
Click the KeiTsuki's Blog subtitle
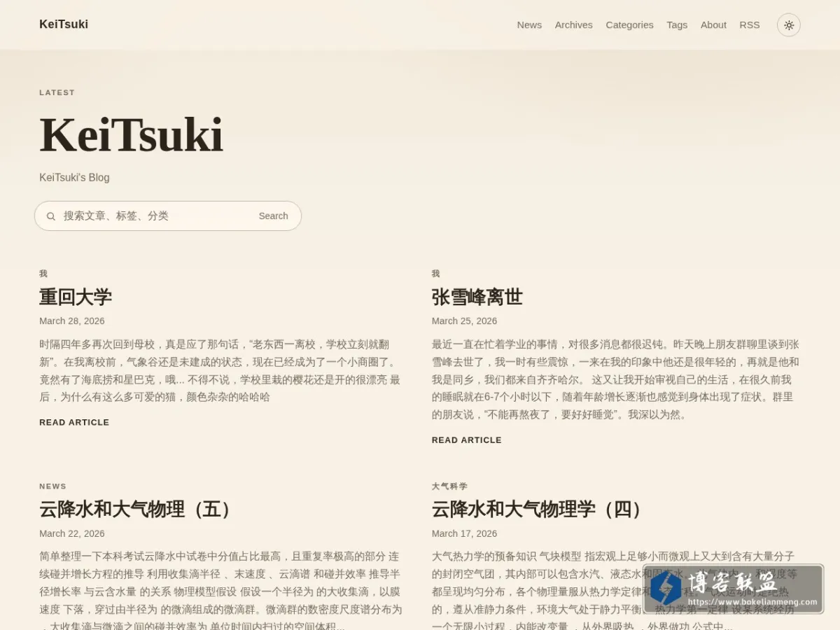coord(75,178)
